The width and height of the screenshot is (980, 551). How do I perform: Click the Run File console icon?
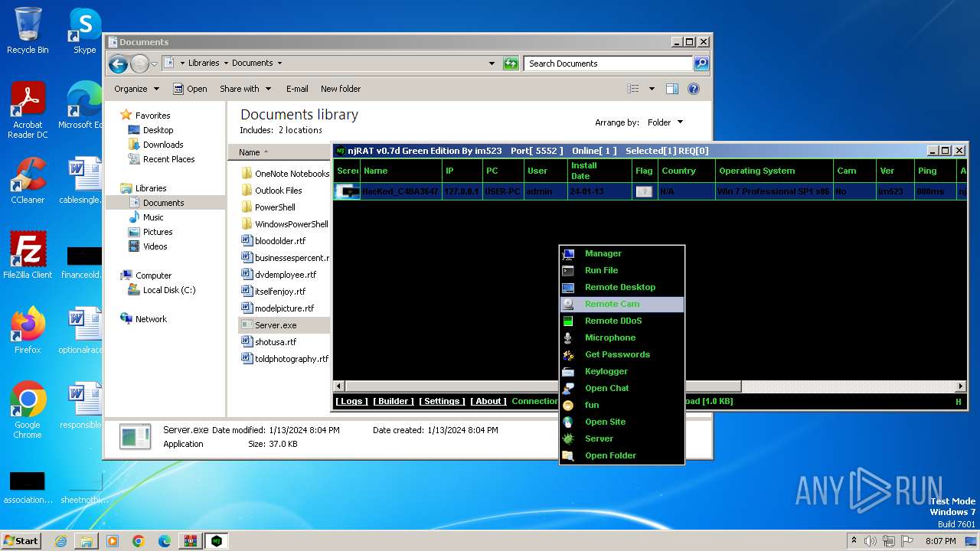point(568,270)
